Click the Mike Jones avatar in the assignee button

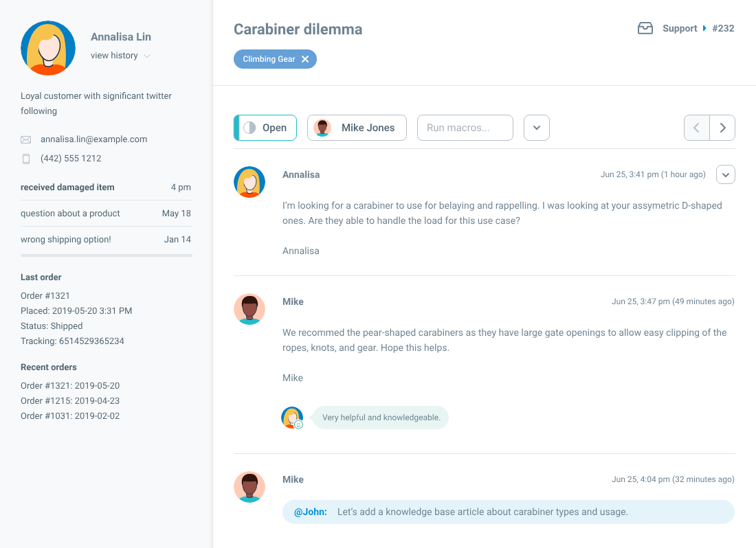click(x=322, y=128)
